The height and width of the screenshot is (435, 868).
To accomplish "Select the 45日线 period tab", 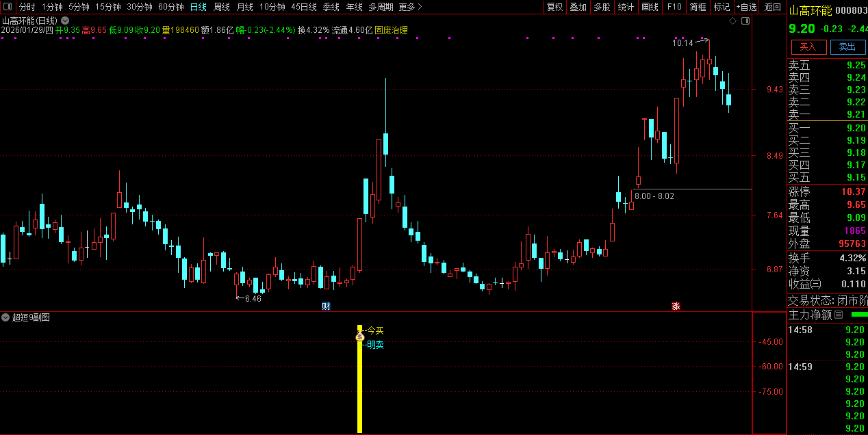I will pyautogui.click(x=303, y=7).
